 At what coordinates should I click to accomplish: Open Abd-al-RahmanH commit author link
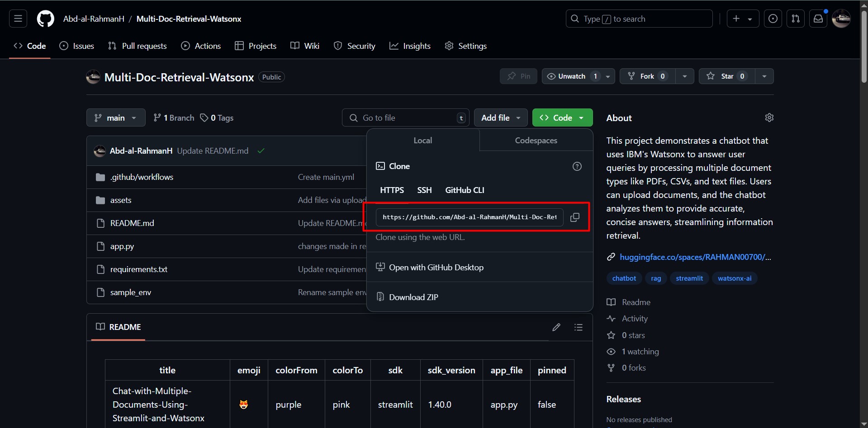[141, 151]
